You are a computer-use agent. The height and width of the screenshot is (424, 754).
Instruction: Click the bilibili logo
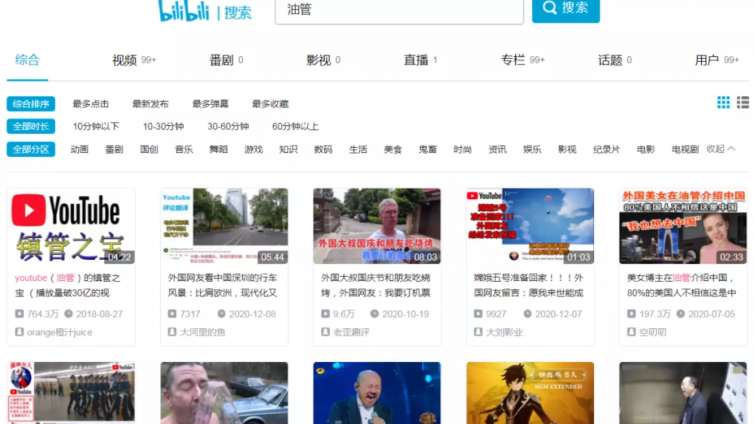click(184, 11)
